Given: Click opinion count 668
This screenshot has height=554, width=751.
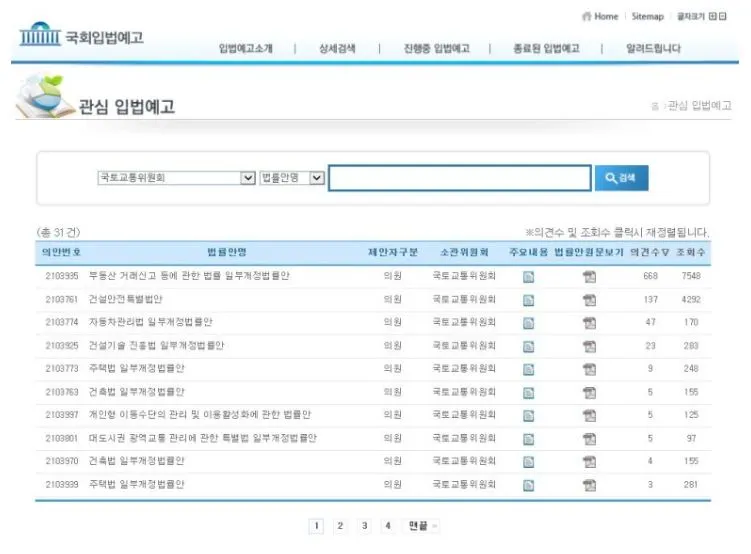Looking at the screenshot, I should click(x=650, y=276).
